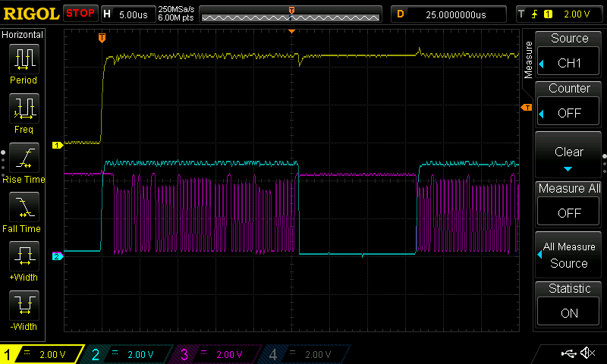Open the All Measure Source selector

coord(569,255)
